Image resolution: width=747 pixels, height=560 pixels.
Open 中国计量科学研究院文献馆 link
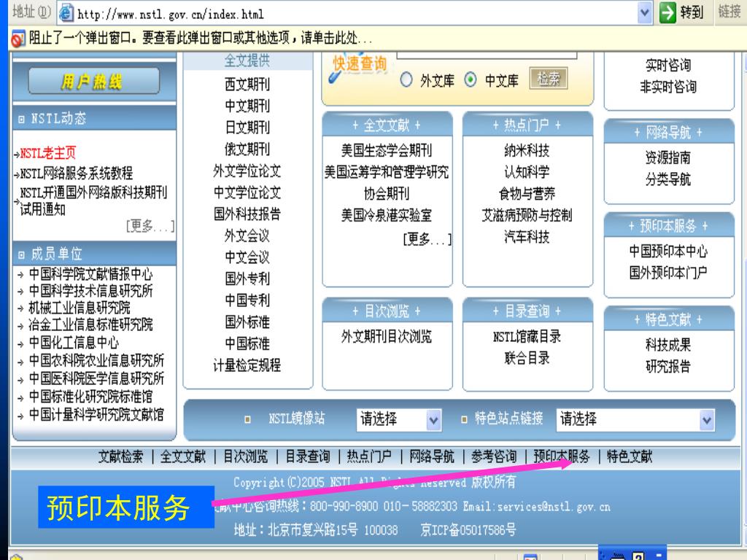pyautogui.click(x=96, y=414)
